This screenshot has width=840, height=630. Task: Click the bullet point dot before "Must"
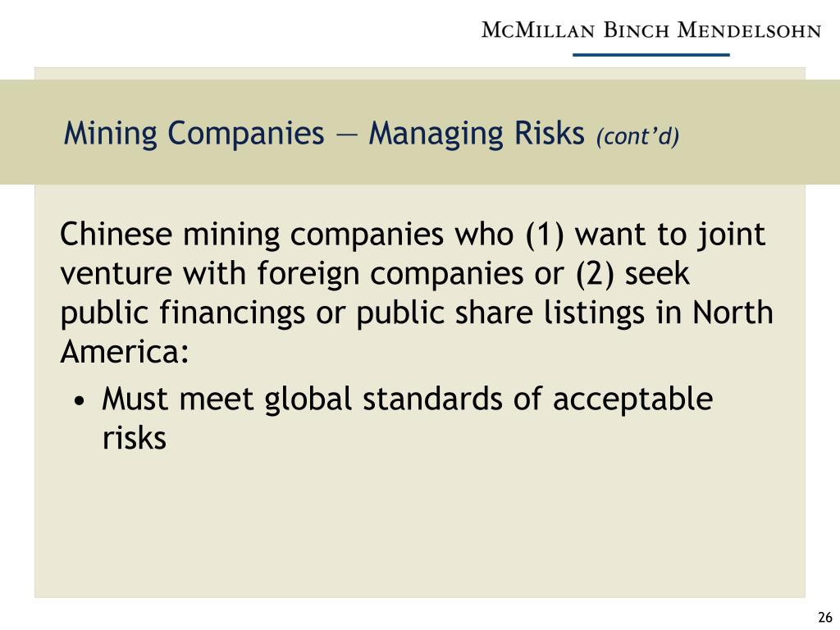coord(78,402)
